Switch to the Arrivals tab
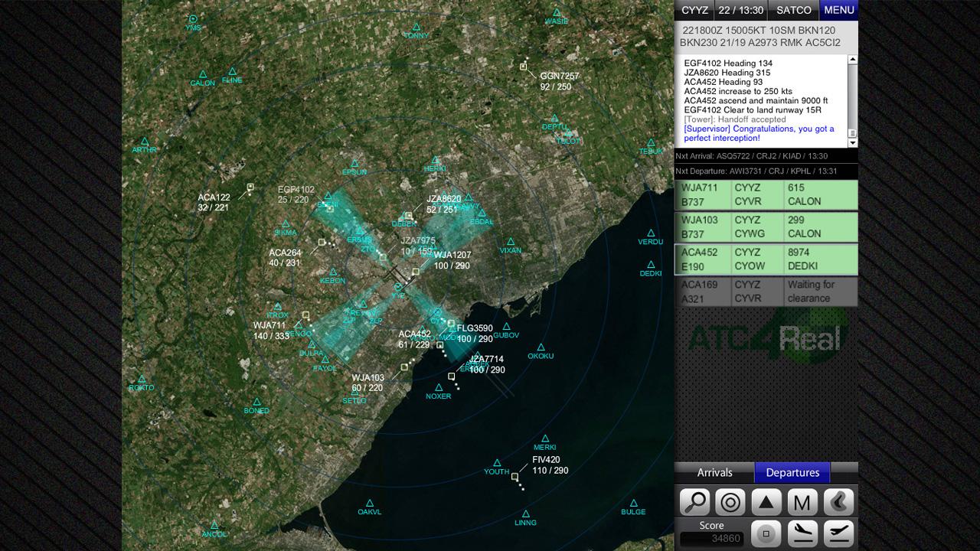The height and width of the screenshot is (551, 980). click(714, 473)
